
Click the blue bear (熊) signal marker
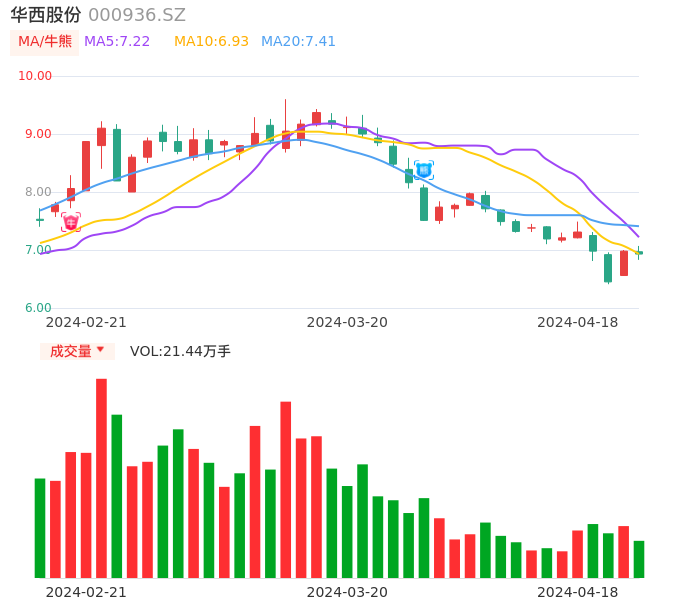coord(424,170)
